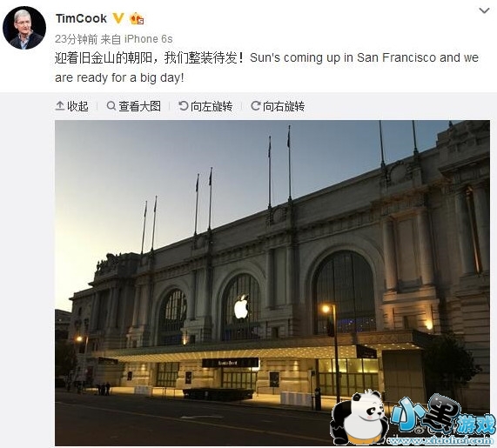Image resolution: width=497 pixels, height=448 pixels.
Task: Click the upward collapse arrow icon
Action: pyautogui.click(x=59, y=106)
